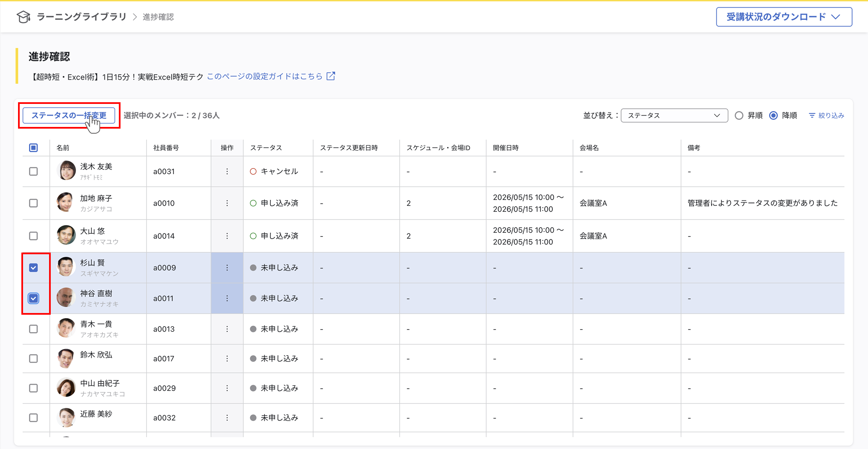Click the header select-all checkbox
The image size is (868, 449).
pyautogui.click(x=33, y=147)
